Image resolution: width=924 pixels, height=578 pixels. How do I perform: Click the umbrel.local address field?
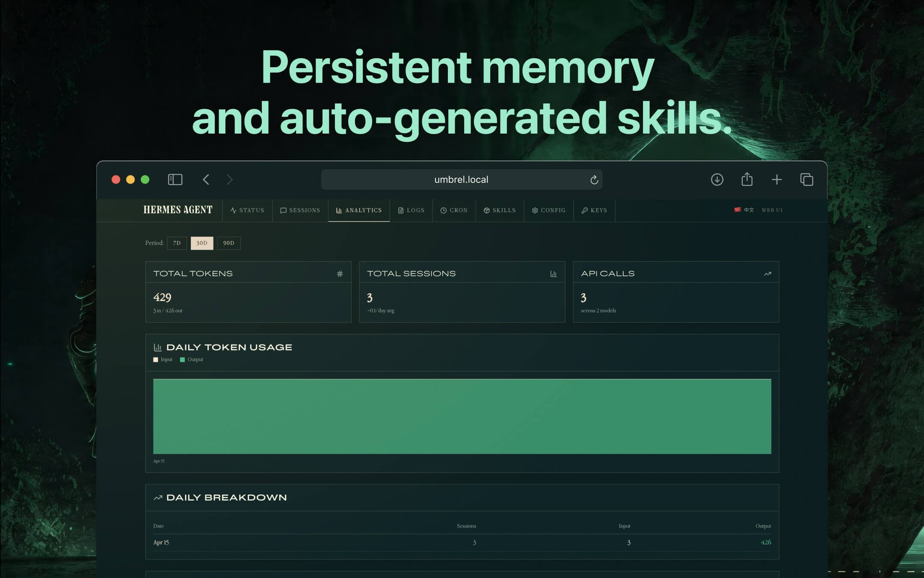click(461, 179)
